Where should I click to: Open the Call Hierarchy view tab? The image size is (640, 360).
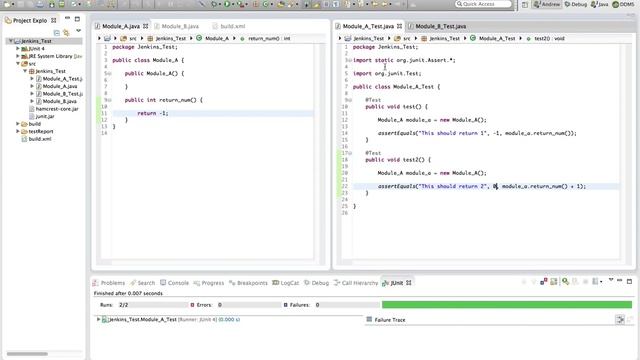356,283
